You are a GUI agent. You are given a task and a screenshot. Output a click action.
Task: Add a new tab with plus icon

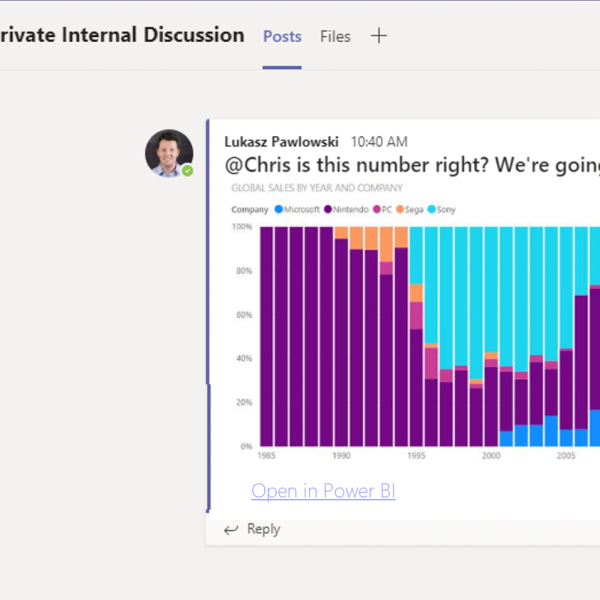(379, 36)
